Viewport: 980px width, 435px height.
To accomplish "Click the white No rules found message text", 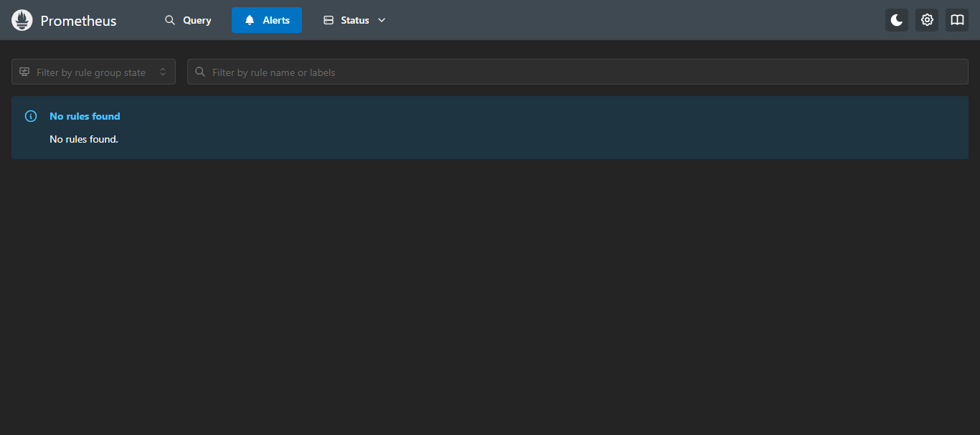I will pyautogui.click(x=83, y=139).
